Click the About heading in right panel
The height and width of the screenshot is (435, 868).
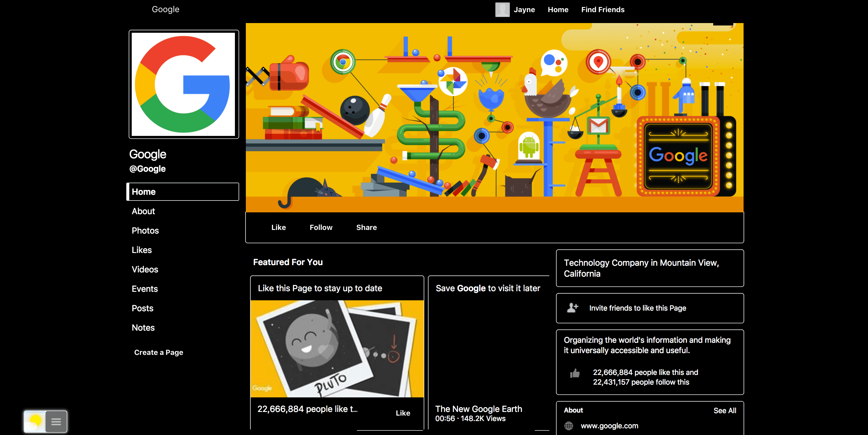coord(573,410)
